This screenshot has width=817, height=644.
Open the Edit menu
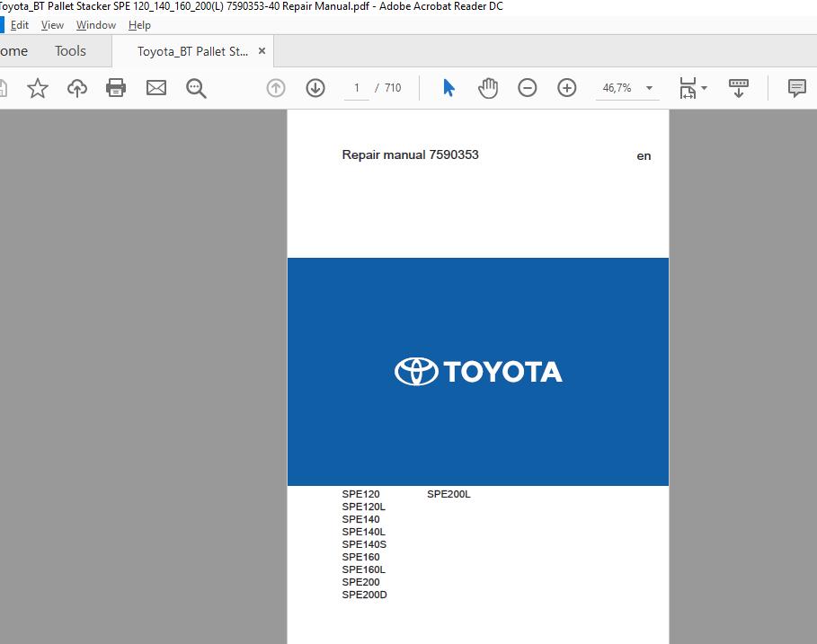(x=20, y=25)
